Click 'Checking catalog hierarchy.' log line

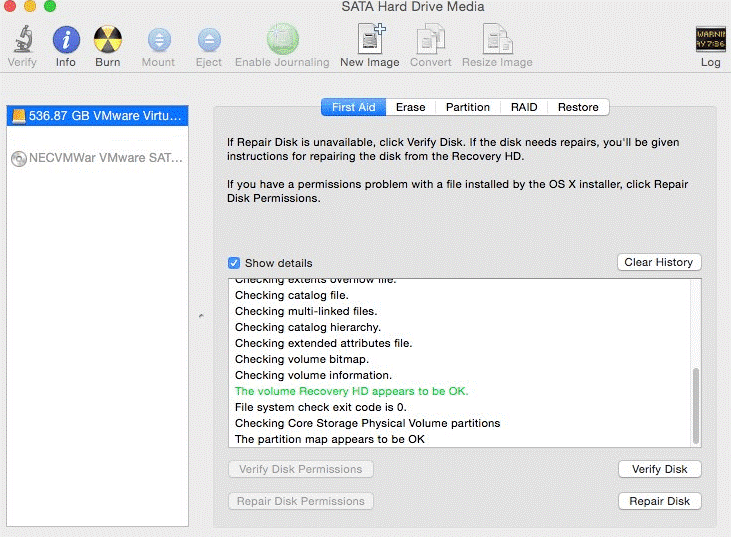308,327
